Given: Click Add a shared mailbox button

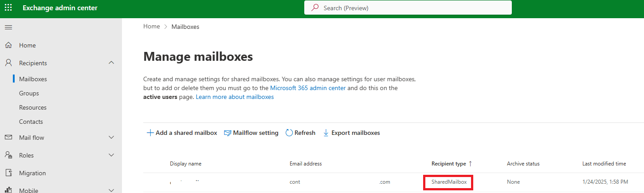Looking at the screenshot, I should coord(182,133).
